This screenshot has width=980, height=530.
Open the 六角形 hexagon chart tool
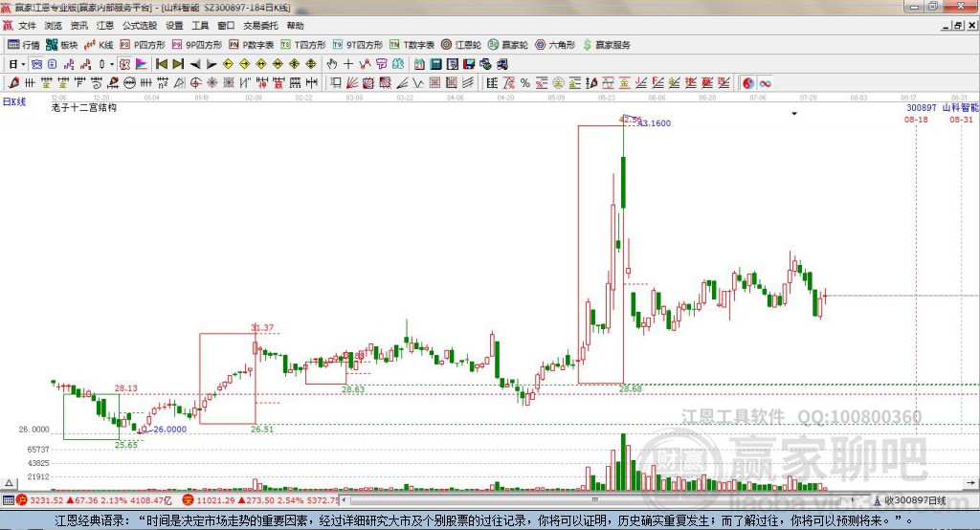pos(555,45)
